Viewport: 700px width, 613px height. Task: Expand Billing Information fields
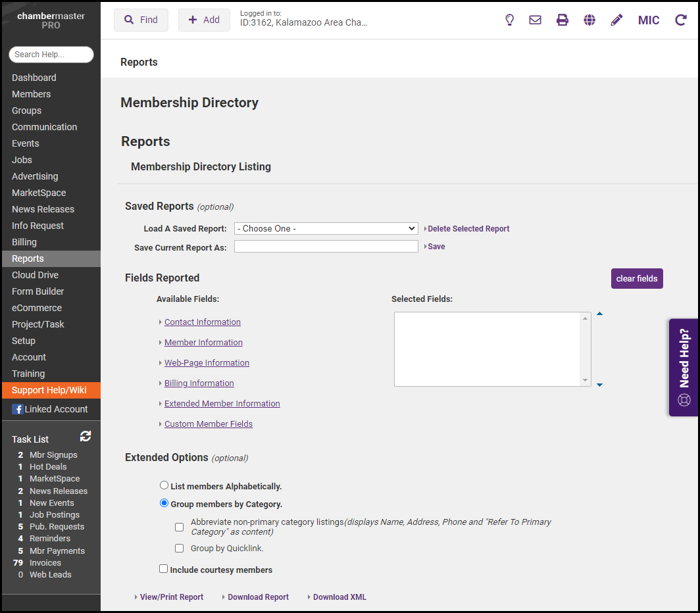pos(199,383)
